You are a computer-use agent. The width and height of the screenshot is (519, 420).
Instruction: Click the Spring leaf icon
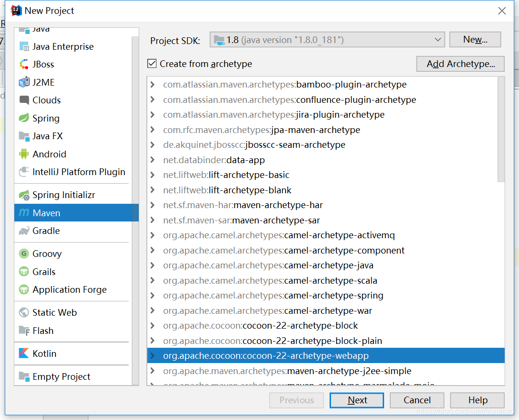[24, 118]
